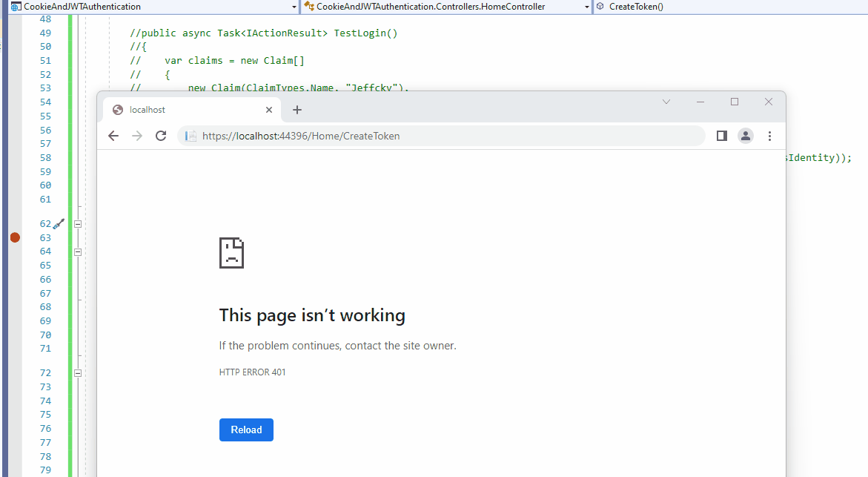The width and height of the screenshot is (868, 477).
Task: Click the screwdriver quick actions icon on line 62
Action: (x=59, y=224)
